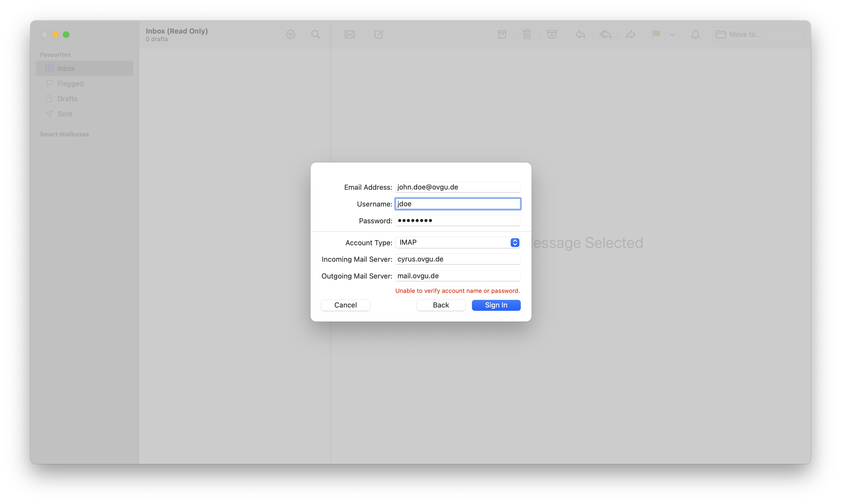Open the flag color dropdown chevron
The image size is (841, 504).
(672, 35)
